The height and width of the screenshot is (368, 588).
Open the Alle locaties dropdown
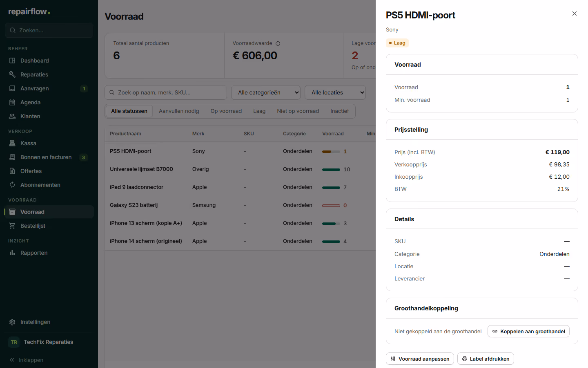[x=335, y=92]
